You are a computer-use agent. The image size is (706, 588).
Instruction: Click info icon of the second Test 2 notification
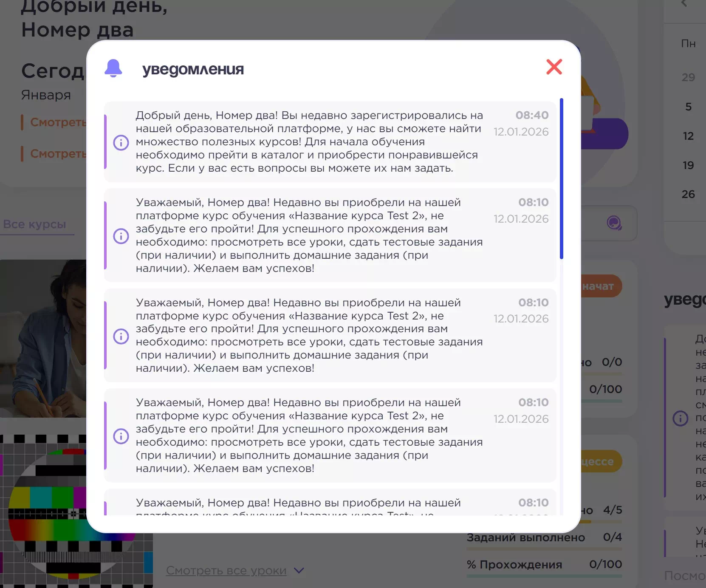click(x=121, y=336)
